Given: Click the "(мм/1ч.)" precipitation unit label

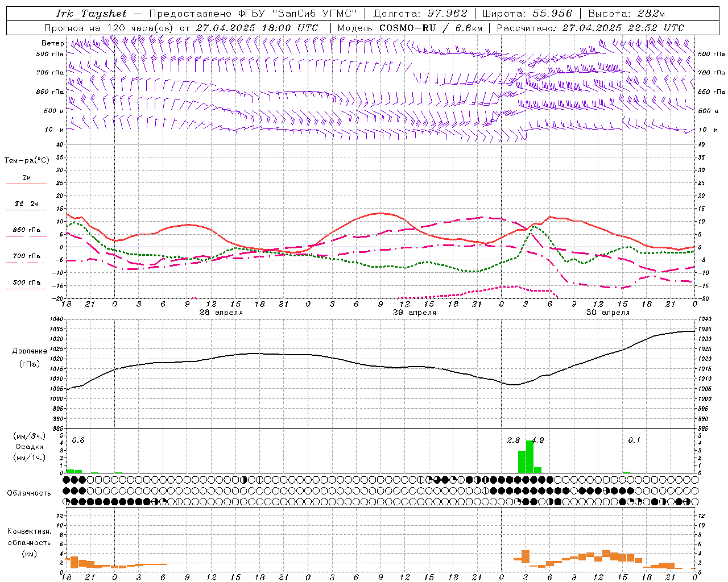Looking at the screenshot, I should (29, 458).
